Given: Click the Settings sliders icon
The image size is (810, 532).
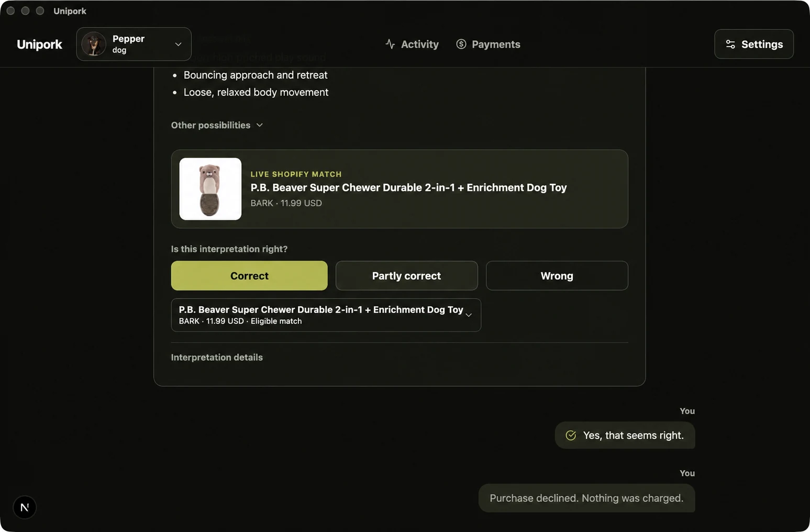Looking at the screenshot, I should click(x=730, y=45).
